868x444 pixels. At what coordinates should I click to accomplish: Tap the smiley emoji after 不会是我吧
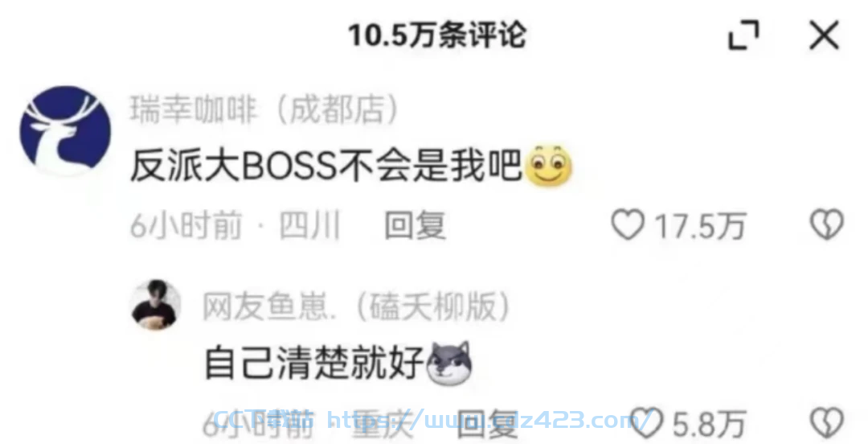pyautogui.click(x=548, y=166)
